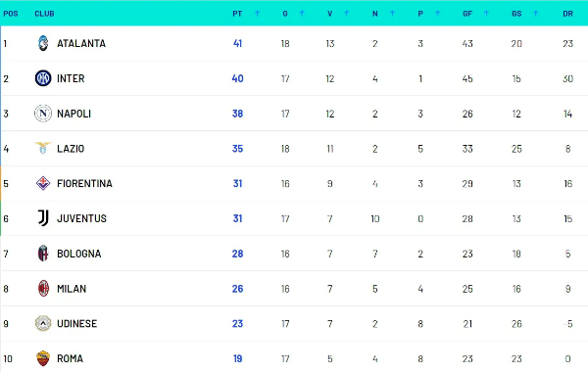Click the Milan club crest
The height and width of the screenshot is (372, 588).
click(x=43, y=289)
